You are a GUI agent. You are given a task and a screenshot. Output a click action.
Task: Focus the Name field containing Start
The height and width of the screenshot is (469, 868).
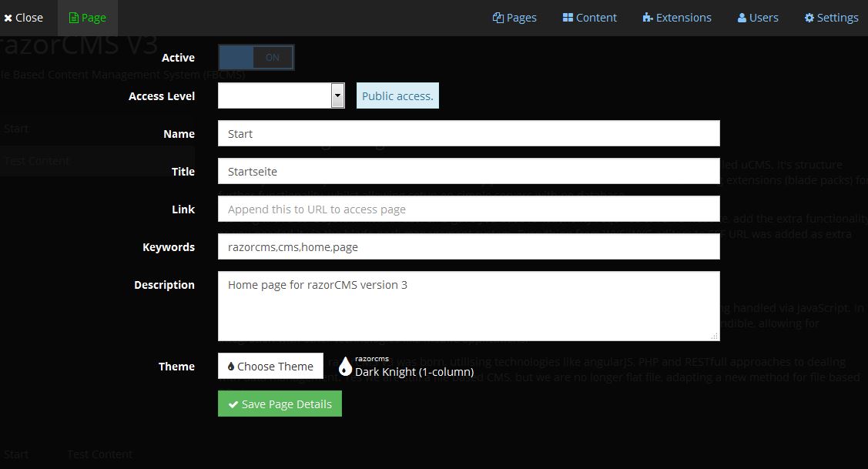click(469, 133)
